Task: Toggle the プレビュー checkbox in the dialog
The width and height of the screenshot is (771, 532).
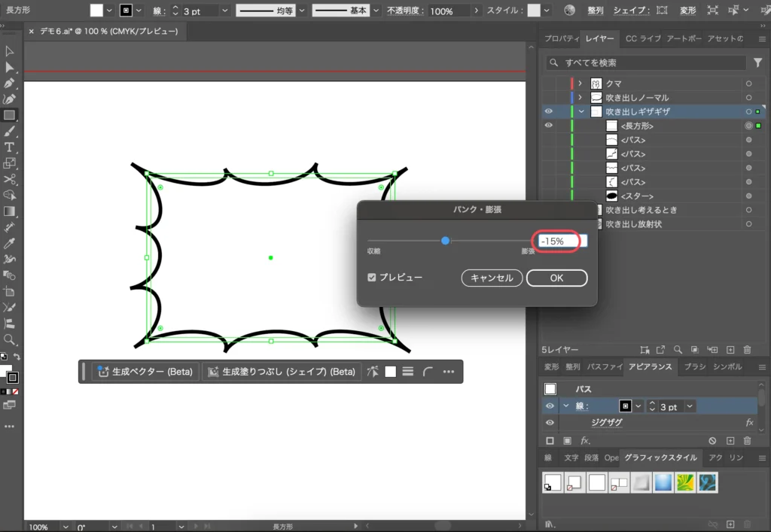Action: 372,278
